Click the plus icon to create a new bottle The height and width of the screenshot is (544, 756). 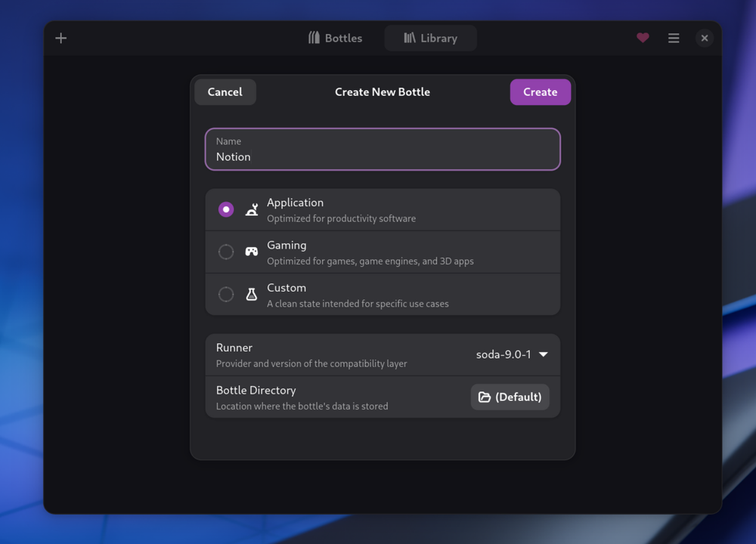(60, 38)
